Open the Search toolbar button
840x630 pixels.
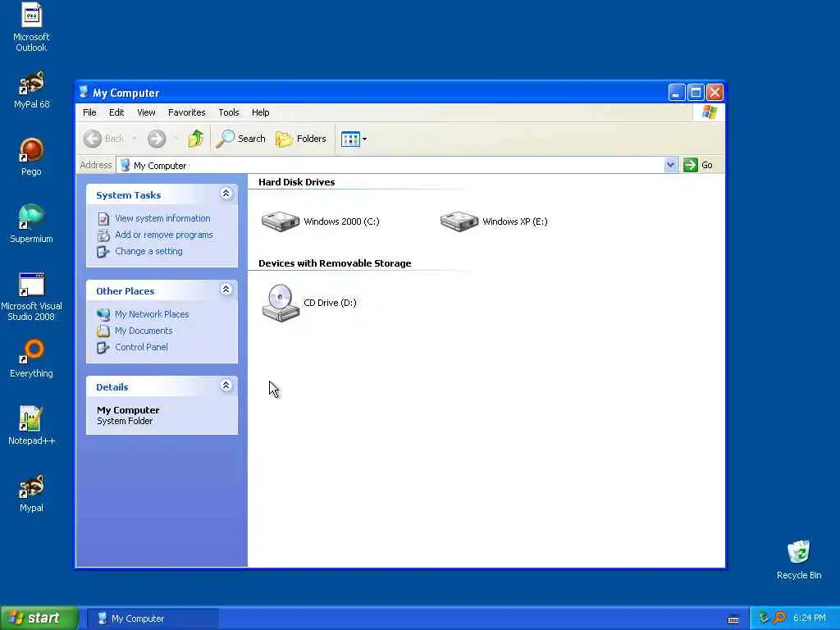click(240, 139)
